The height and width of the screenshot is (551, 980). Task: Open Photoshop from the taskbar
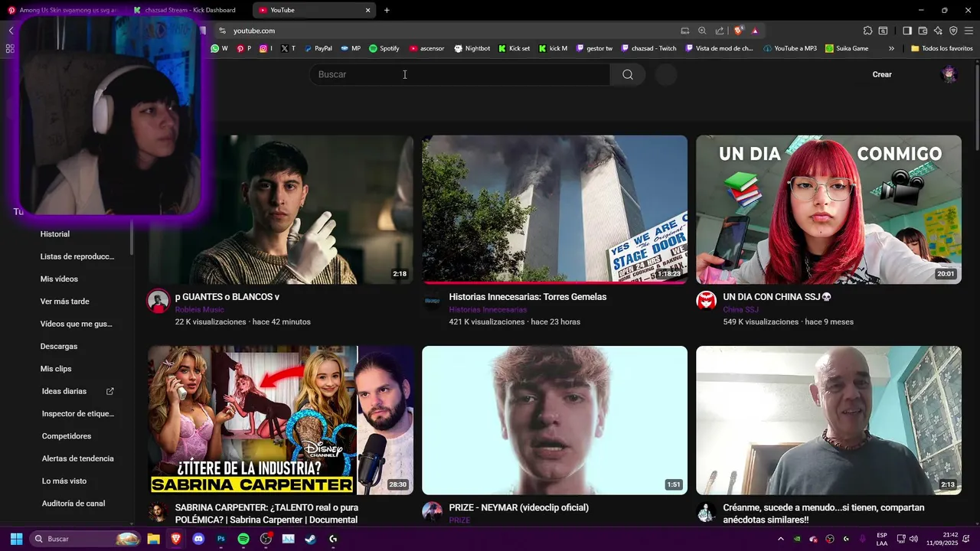click(221, 539)
